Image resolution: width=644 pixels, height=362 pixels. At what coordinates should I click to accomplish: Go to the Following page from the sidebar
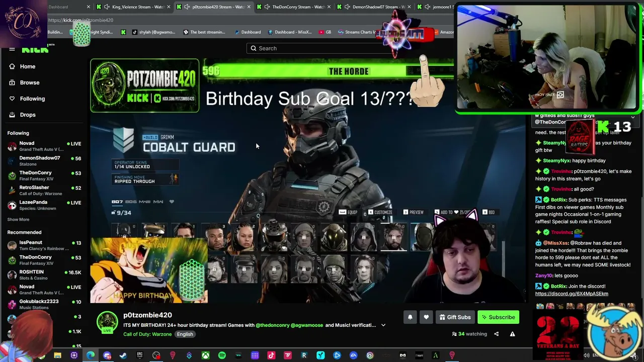pyautogui.click(x=32, y=99)
